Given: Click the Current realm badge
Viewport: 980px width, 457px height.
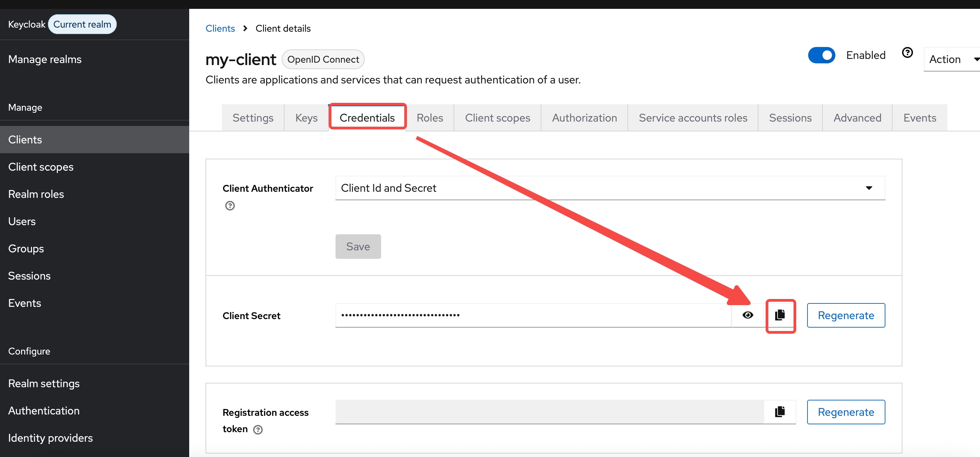Looking at the screenshot, I should click(82, 25).
